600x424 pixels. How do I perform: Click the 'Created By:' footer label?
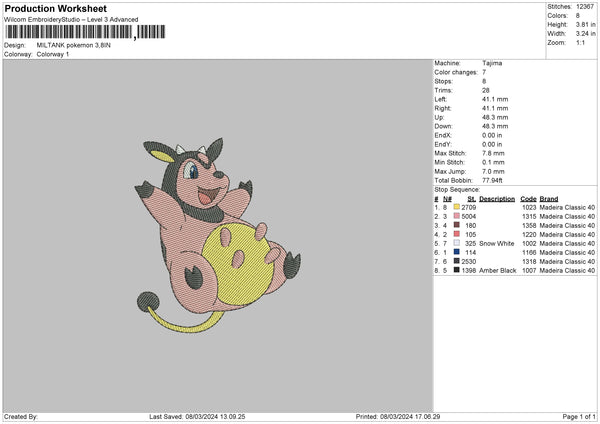point(21,416)
